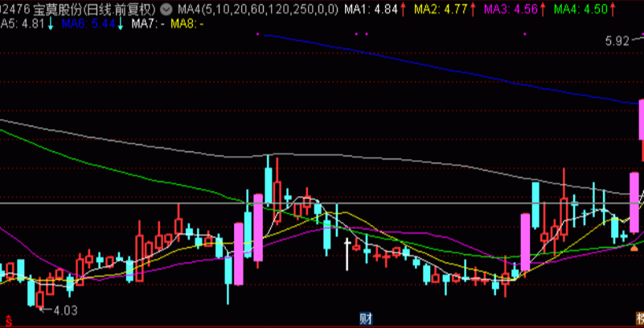This screenshot has width=644, height=328.
Task: Click the 5.92 high price label
Action: click(617, 41)
